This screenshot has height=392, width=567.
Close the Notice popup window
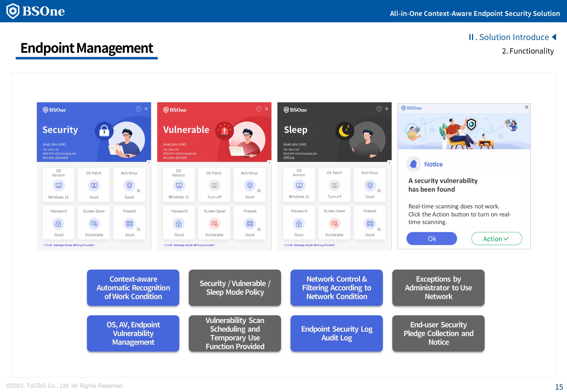(x=526, y=107)
